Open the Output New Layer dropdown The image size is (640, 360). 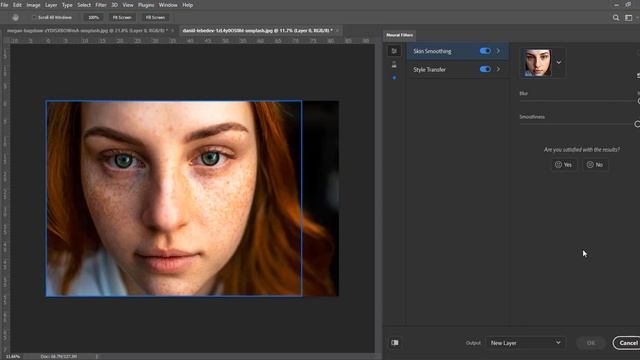pos(525,343)
